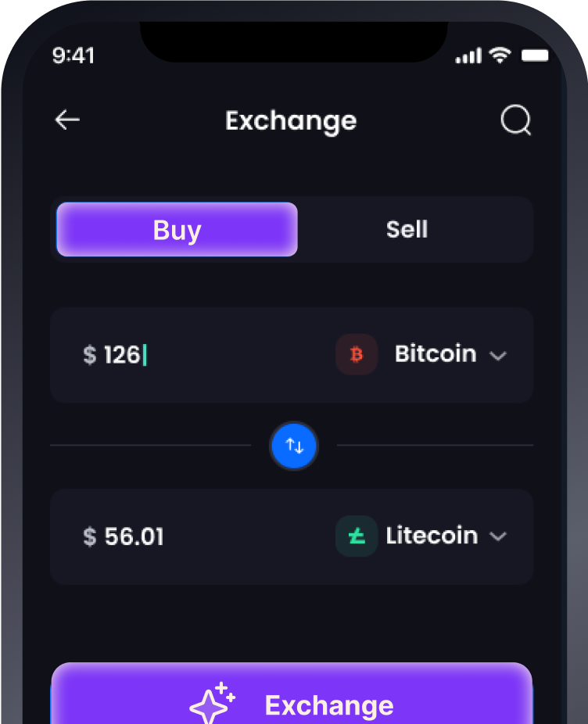Click the Bitcoin currency name
Image resolution: width=588 pixels, height=724 pixels.
[x=436, y=354]
